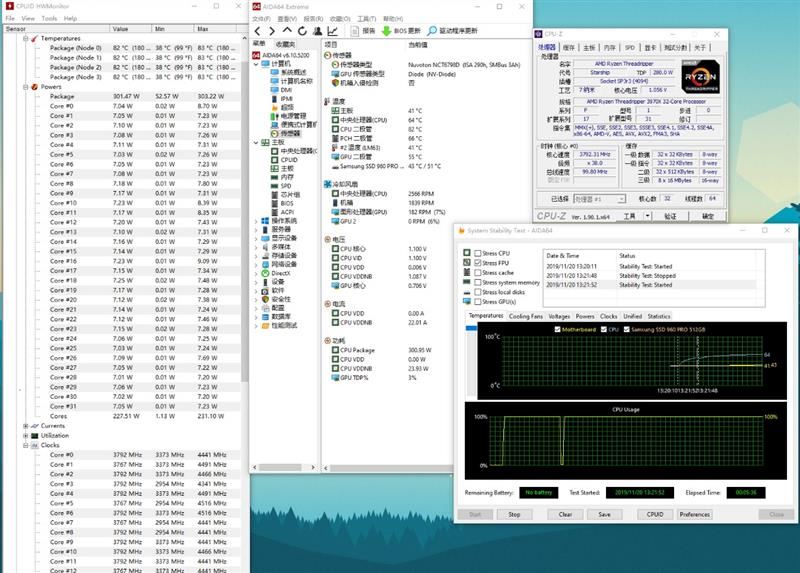Toggle Motherboard graph line checkbox
The width and height of the screenshot is (800, 573).
557,330
